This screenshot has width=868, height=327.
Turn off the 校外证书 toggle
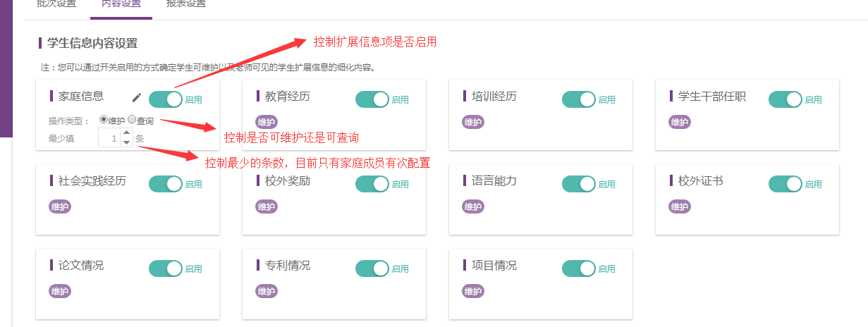click(786, 184)
